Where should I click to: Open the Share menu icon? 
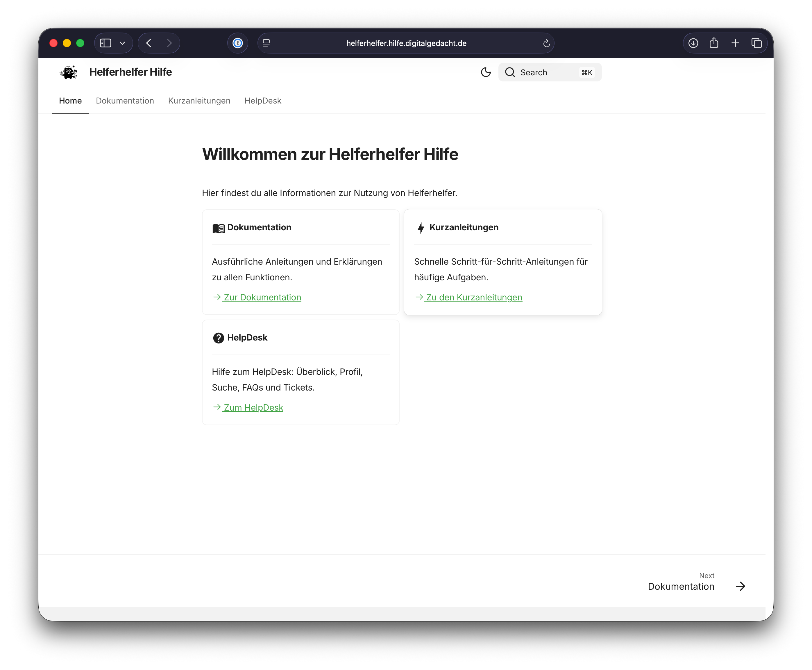[x=714, y=42]
